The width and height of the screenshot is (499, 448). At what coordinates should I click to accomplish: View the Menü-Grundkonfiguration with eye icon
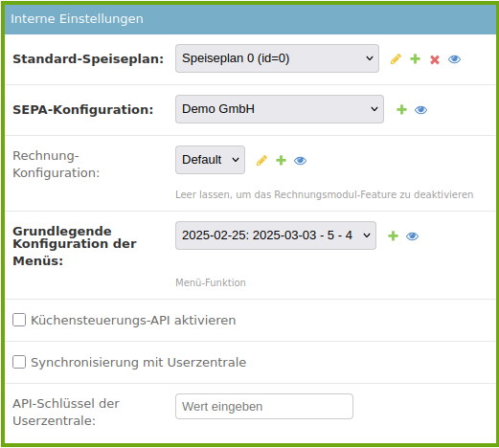click(412, 236)
